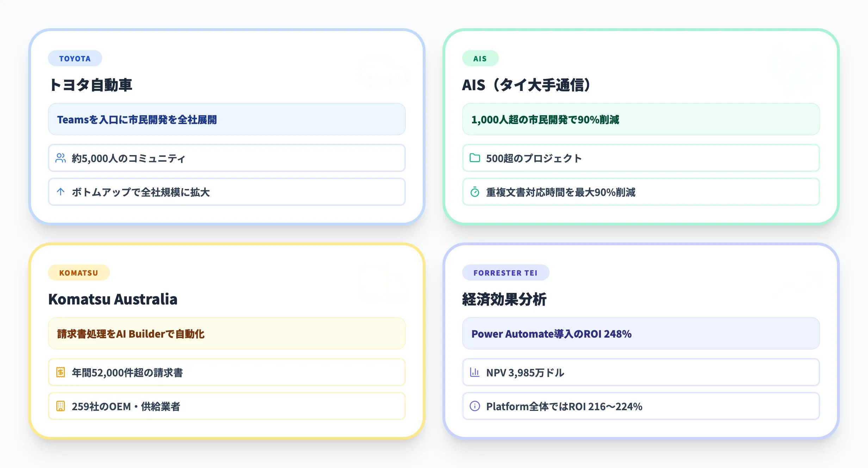The image size is (868, 468).
Task: Click the KOMATSU badge
Action: click(79, 272)
